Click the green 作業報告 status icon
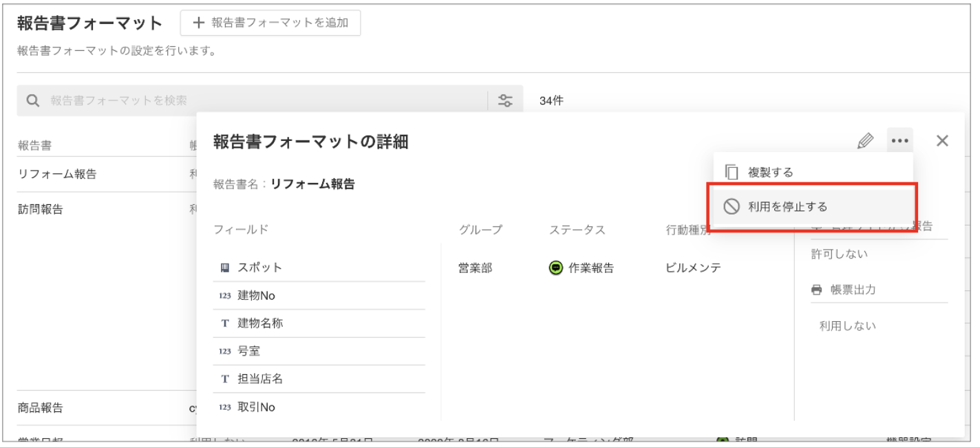The width and height of the screenshot is (980, 447). coord(556,268)
